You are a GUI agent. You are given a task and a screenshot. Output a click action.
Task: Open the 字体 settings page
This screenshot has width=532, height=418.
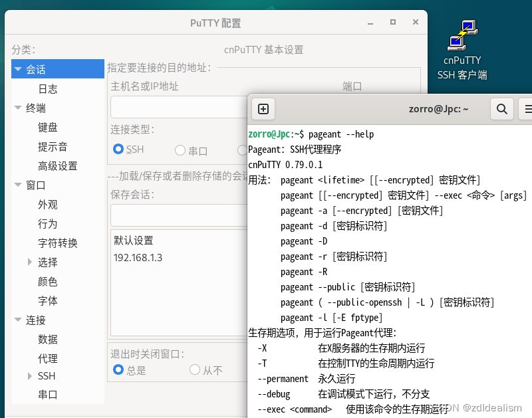coord(48,300)
